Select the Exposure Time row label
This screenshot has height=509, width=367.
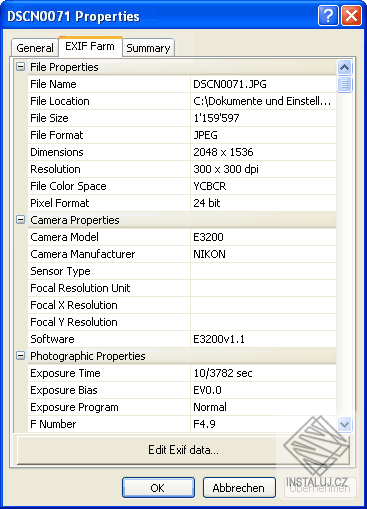(x=65, y=373)
